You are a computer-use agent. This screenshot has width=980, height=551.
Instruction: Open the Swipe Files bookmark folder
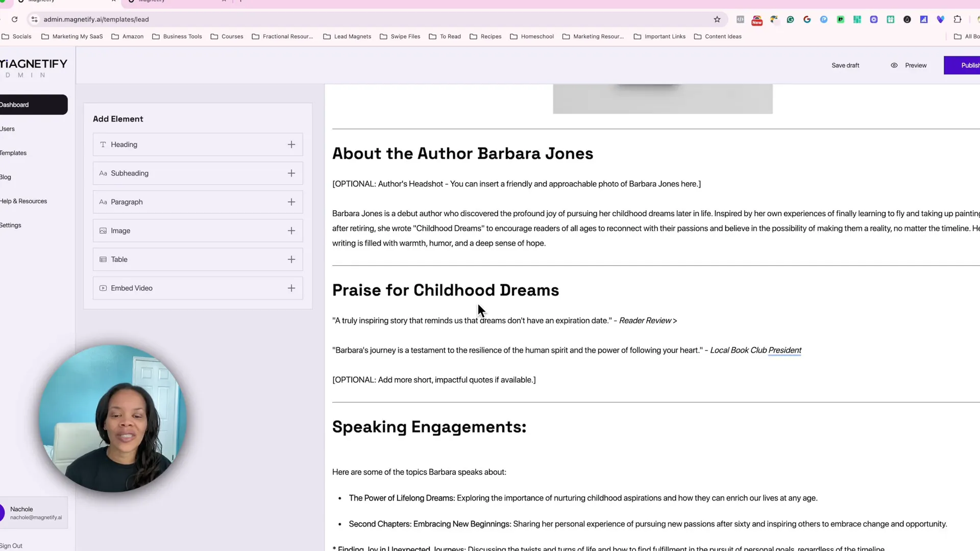point(400,36)
